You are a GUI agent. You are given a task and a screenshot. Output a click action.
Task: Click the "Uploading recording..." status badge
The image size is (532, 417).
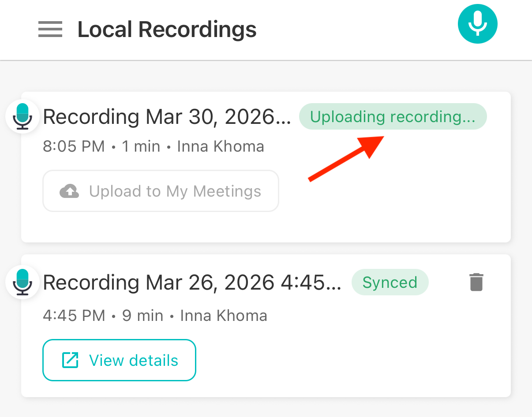click(x=393, y=117)
